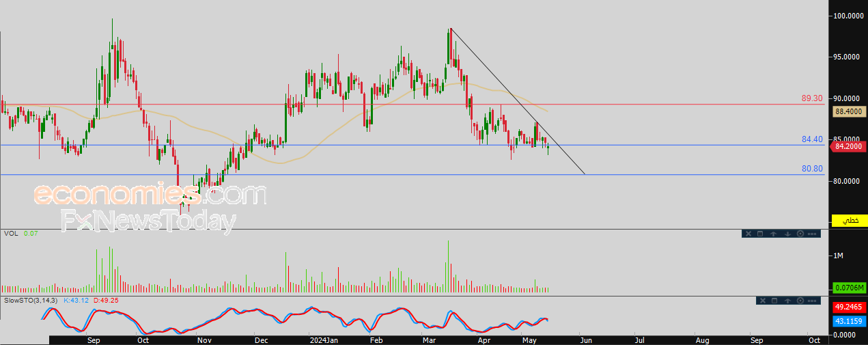Click the Aug date axis label

pyautogui.click(x=702, y=339)
